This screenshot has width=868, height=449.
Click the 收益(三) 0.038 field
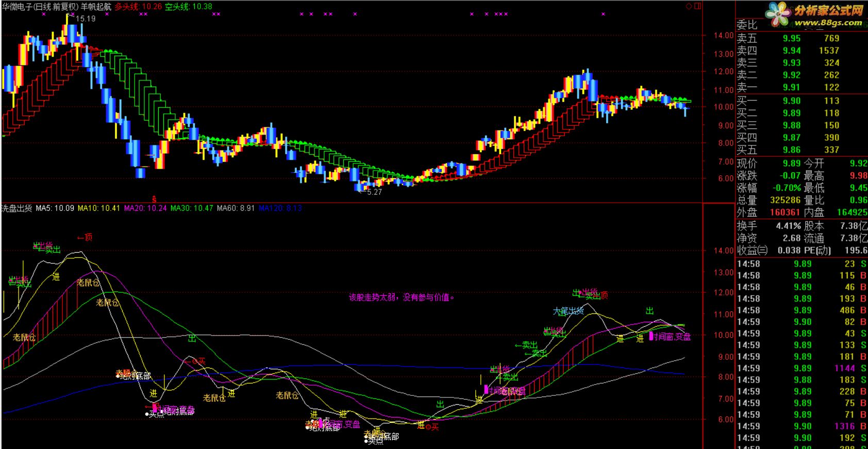(x=769, y=251)
